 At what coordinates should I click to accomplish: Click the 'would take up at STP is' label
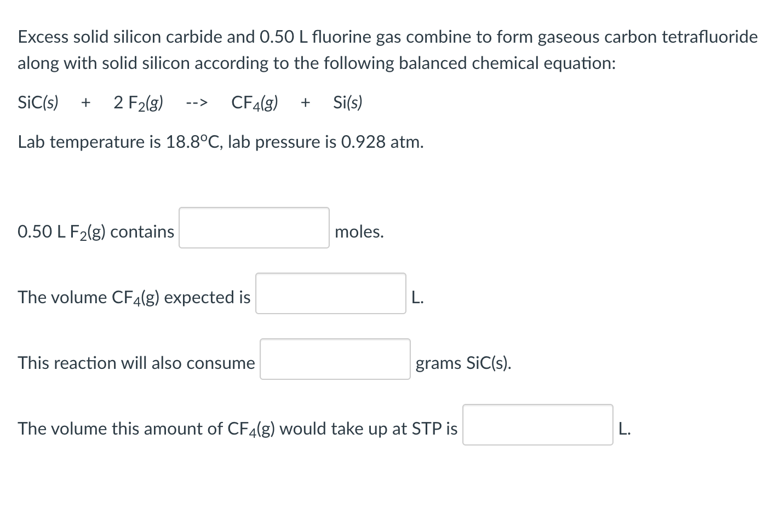point(369,429)
